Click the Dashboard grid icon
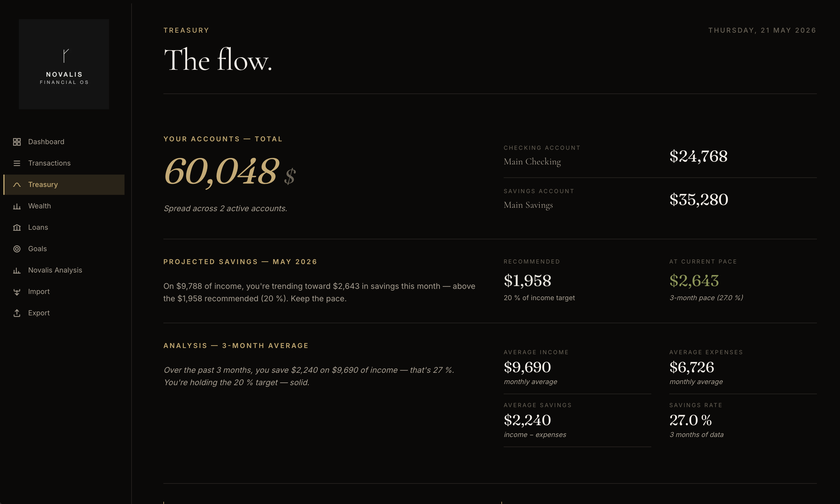Viewport: 840px width, 504px height. pos(17,142)
